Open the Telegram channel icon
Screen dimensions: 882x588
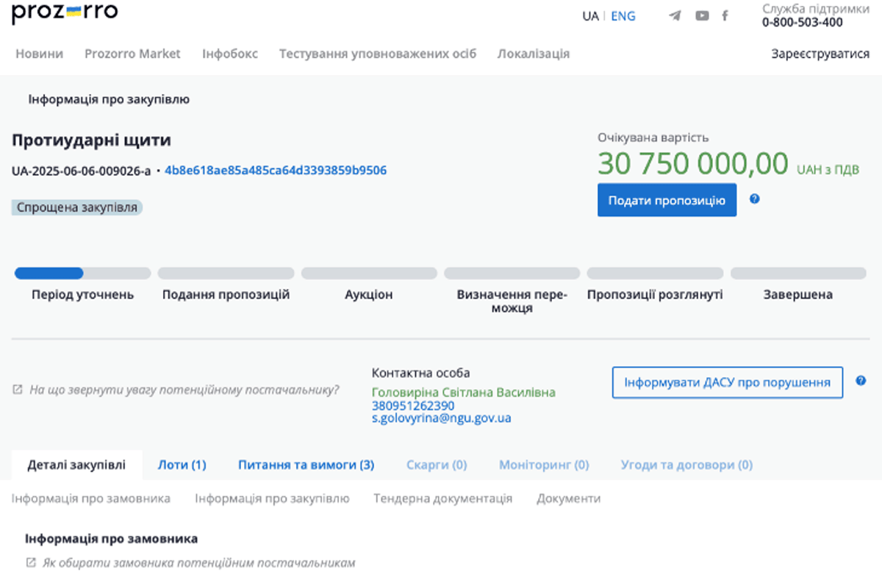675,15
